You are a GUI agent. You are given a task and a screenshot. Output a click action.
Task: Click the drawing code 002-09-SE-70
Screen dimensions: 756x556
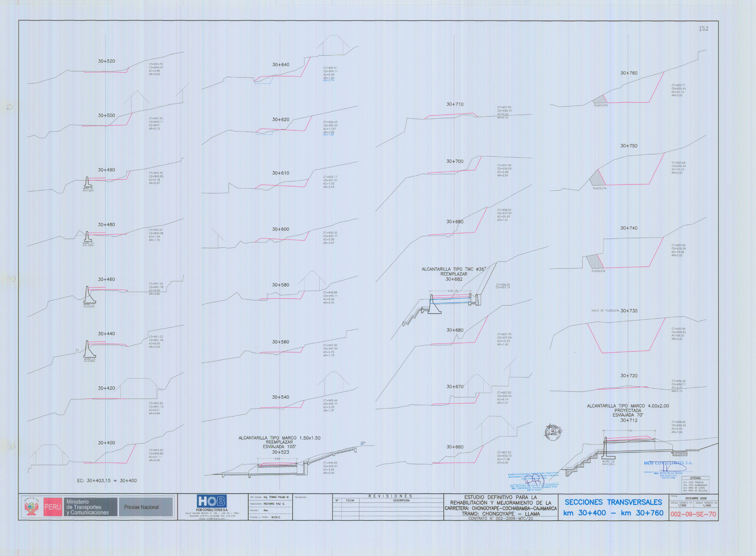tap(693, 514)
